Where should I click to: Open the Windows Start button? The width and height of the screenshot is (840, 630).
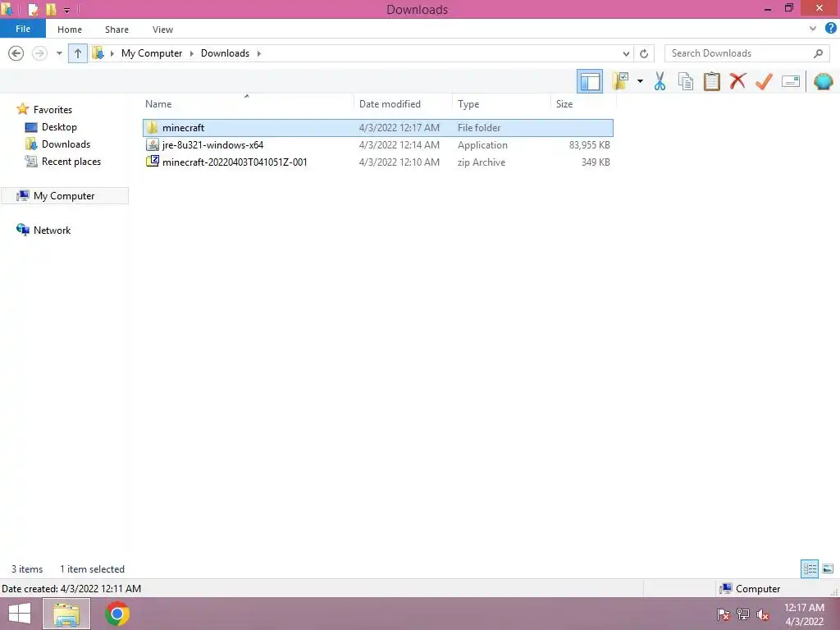(20, 614)
